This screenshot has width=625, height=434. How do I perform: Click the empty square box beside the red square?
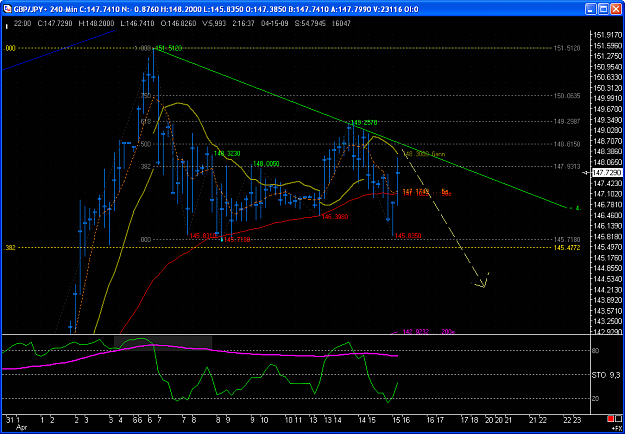point(618,418)
